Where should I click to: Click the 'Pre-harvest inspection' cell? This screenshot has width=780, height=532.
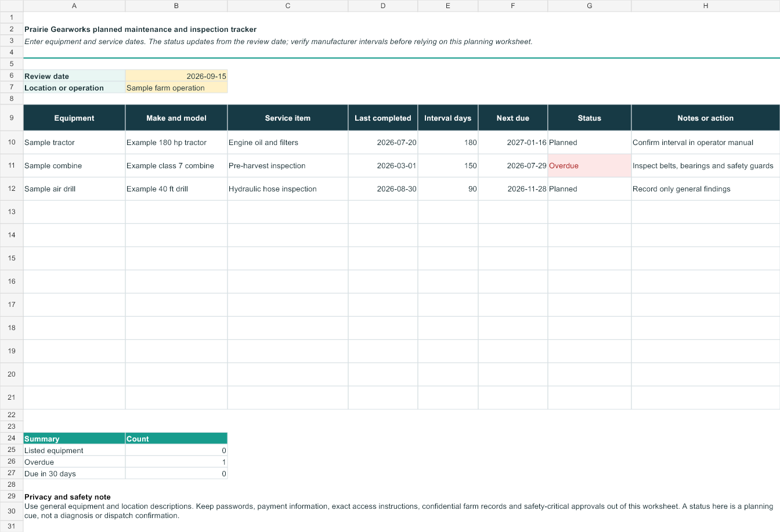tap(288, 165)
